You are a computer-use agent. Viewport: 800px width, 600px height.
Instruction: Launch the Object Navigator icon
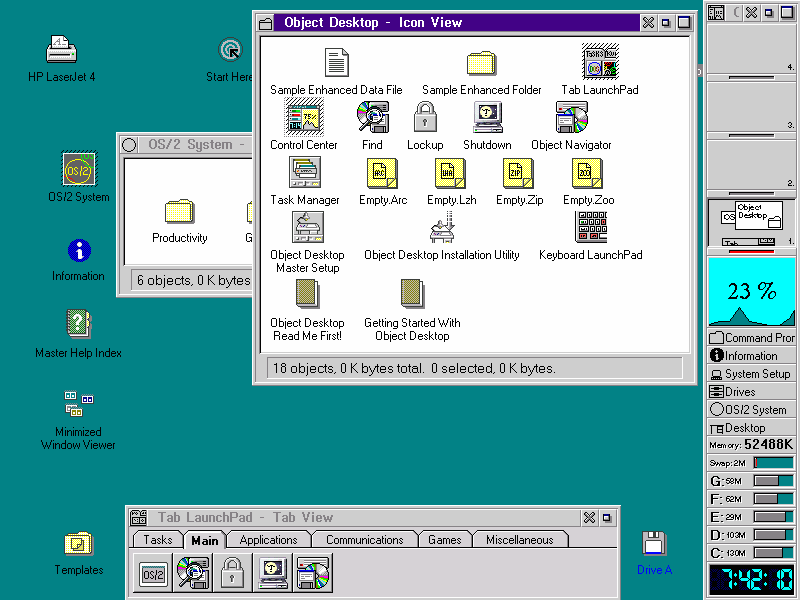570,118
